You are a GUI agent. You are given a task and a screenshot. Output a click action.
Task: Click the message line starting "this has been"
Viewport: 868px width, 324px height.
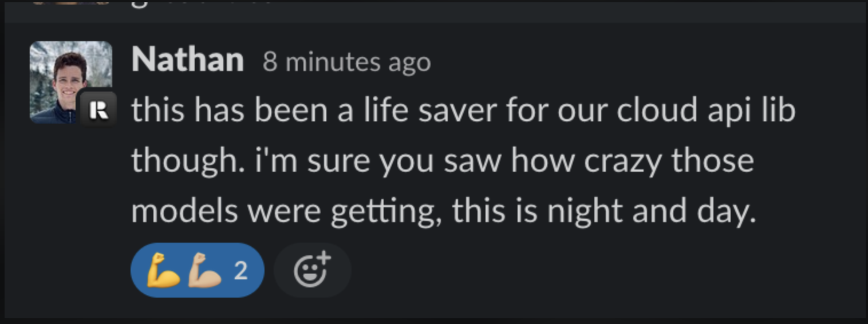tap(463, 110)
